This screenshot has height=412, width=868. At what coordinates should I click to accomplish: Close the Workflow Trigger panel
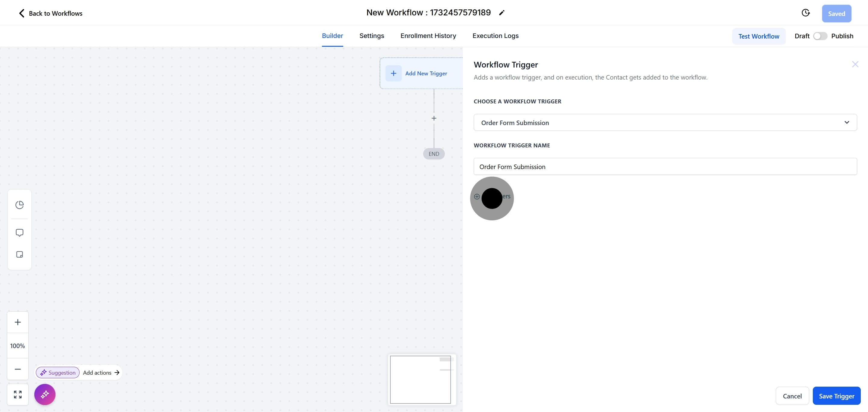pyautogui.click(x=856, y=64)
